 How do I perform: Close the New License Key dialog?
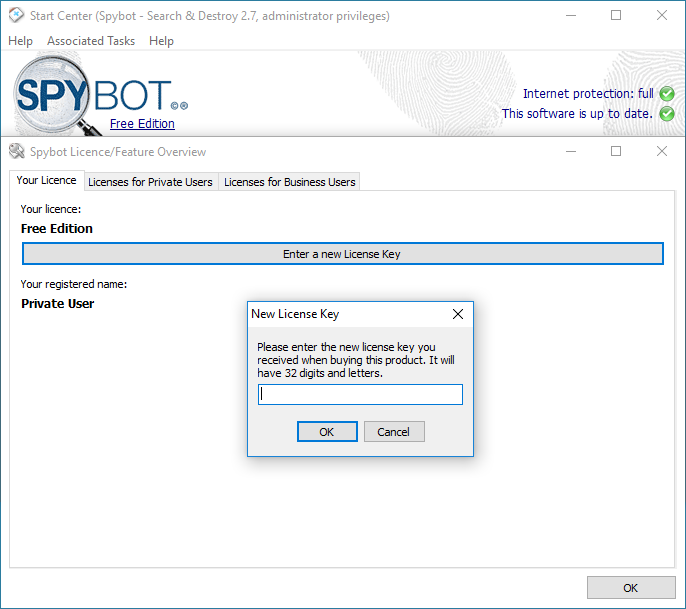pos(458,314)
